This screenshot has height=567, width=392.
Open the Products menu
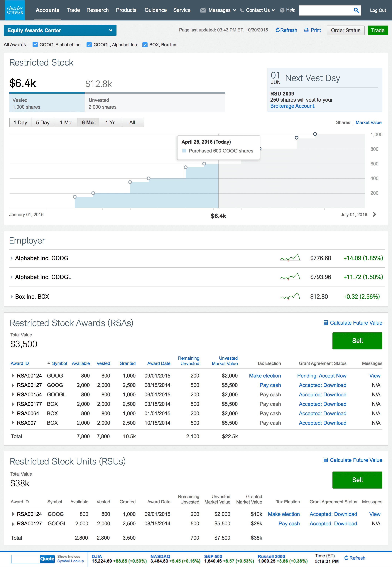[x=126, y=10]
